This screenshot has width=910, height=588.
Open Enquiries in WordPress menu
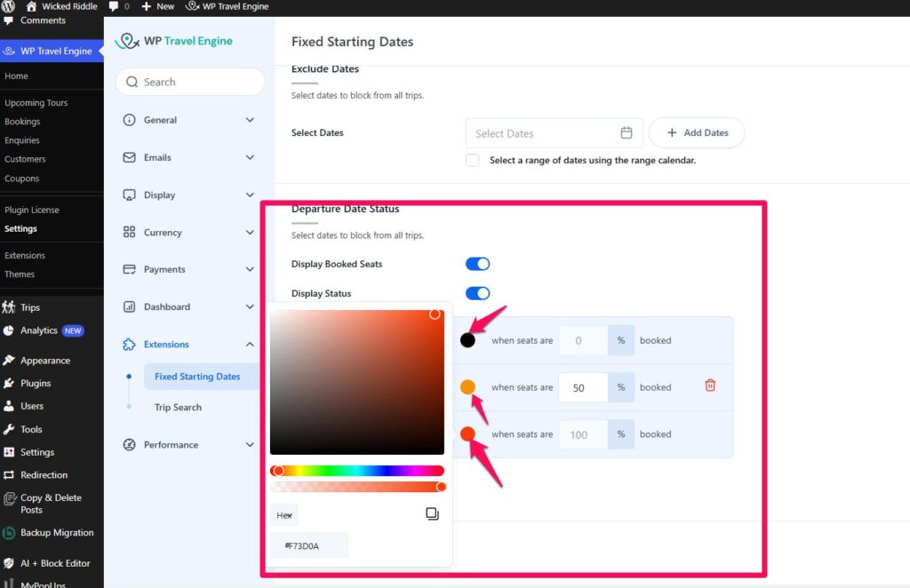coord(22,140)
